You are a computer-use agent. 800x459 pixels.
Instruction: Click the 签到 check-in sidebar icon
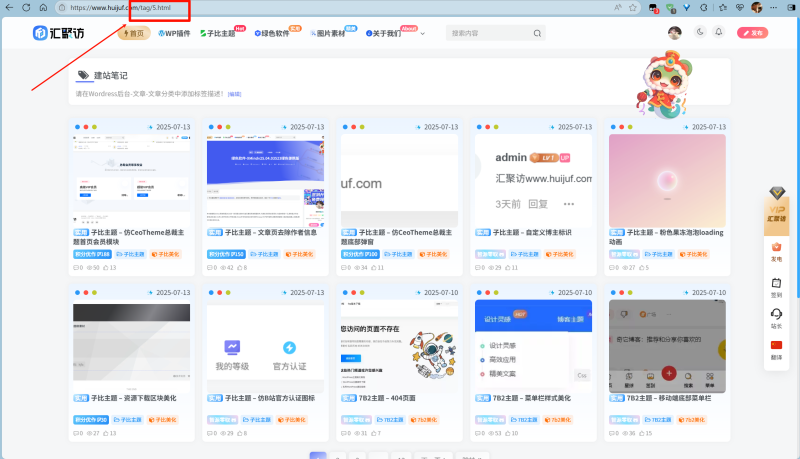click(x=776, y=285)
